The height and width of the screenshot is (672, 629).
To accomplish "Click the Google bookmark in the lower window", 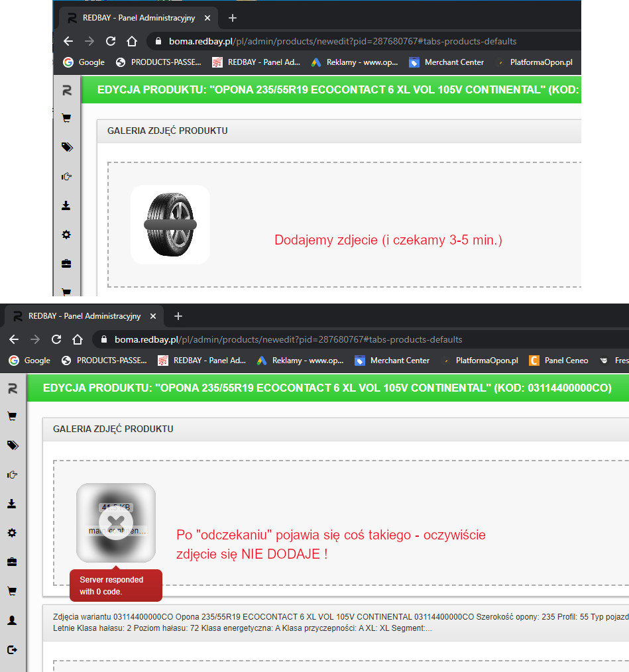I will pyautogui.click(x=30, y=361).
